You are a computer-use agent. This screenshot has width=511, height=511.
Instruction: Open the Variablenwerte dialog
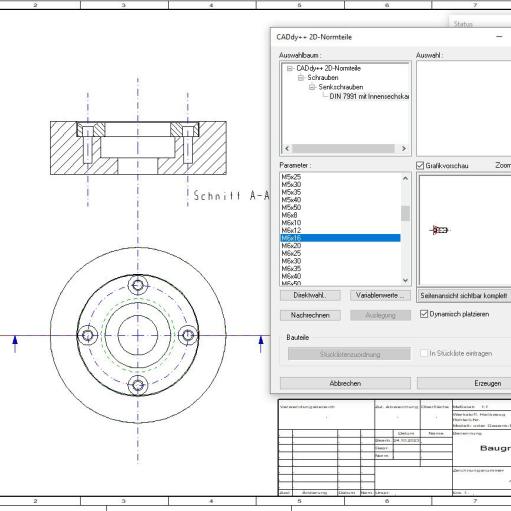pos(380,296)
